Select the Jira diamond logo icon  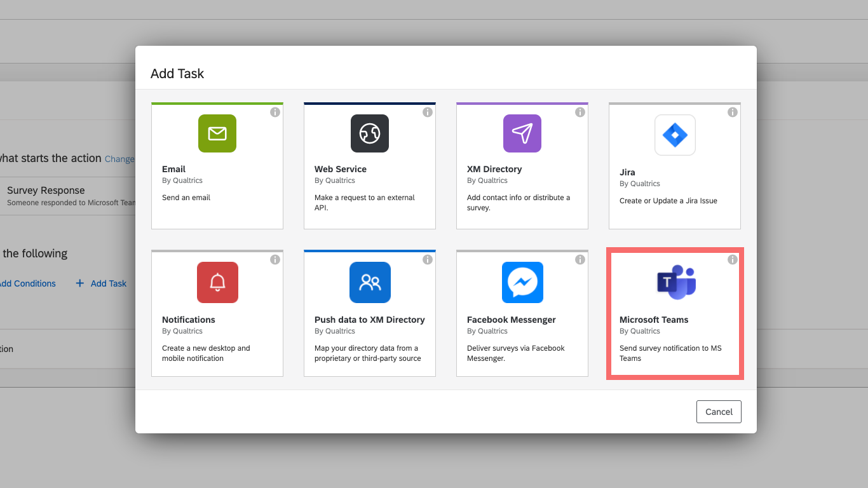click(675, 135)
